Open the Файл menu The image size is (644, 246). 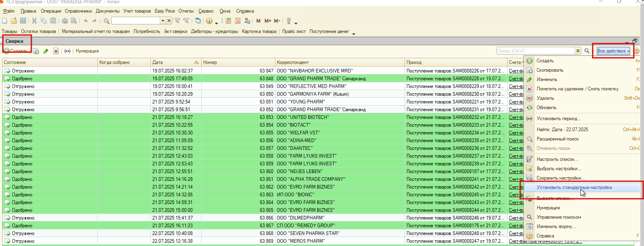9,11
